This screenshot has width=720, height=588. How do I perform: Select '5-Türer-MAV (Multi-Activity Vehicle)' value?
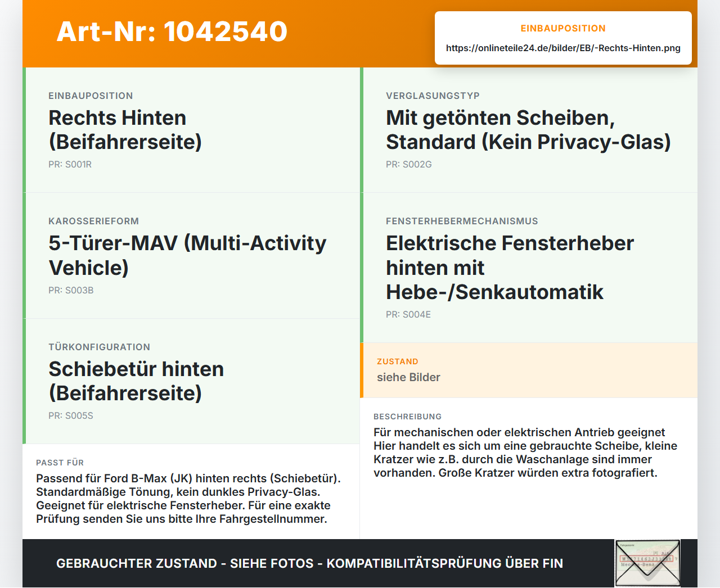coord(187,255)
